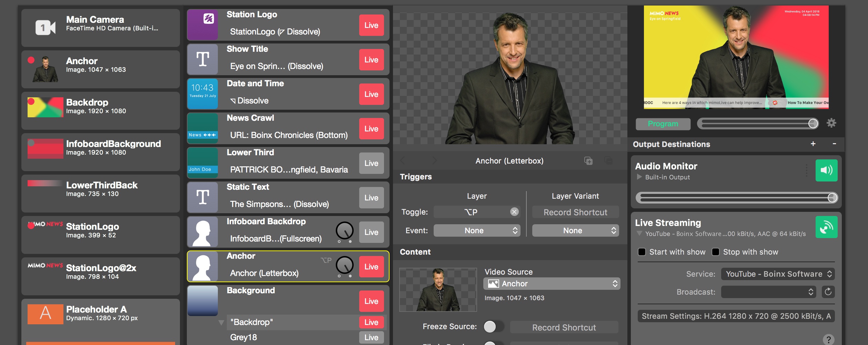The height and width of the screenshot is (345, 868).
Task: Click the Program output button
Action: (x=663, y=124)
